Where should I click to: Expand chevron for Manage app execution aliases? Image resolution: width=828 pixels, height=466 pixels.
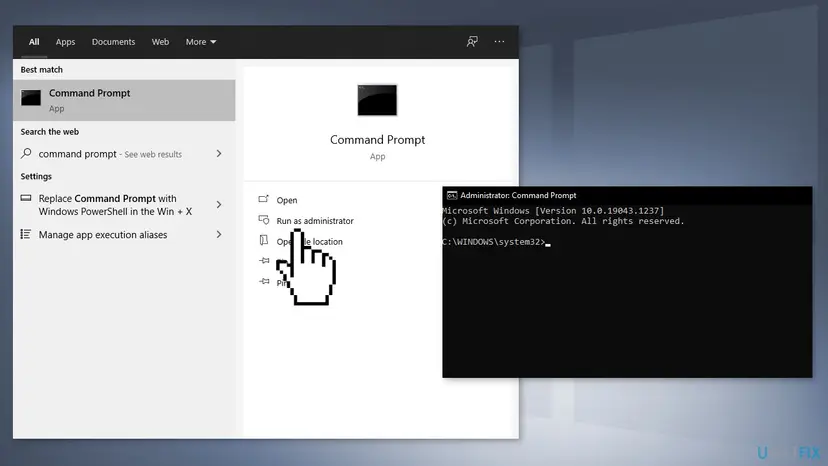tap(219, 234)
